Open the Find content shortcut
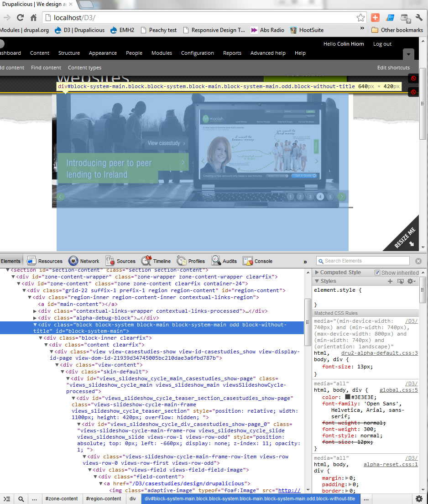 point(46,68)
